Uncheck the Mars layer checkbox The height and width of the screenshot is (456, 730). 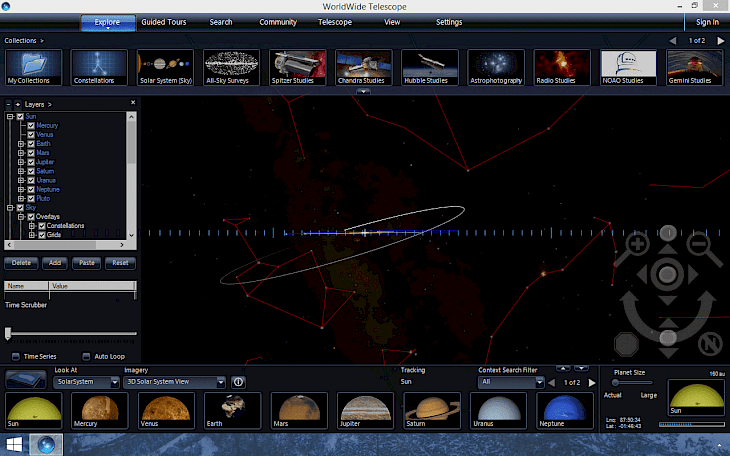[x=31, y=153]
